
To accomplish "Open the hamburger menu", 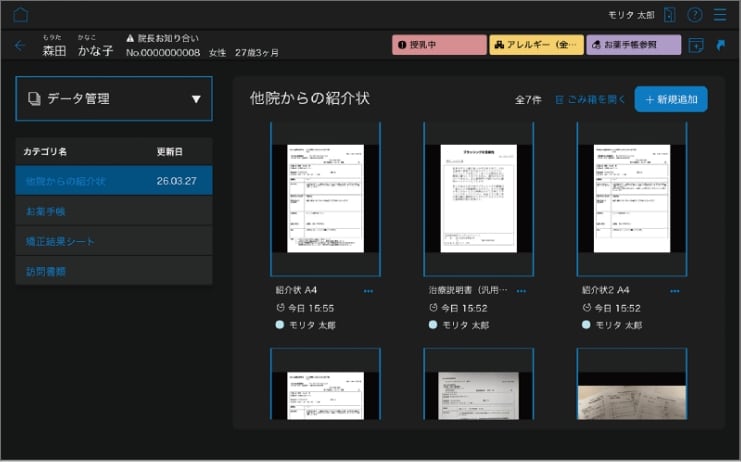I will coord(720,15).
